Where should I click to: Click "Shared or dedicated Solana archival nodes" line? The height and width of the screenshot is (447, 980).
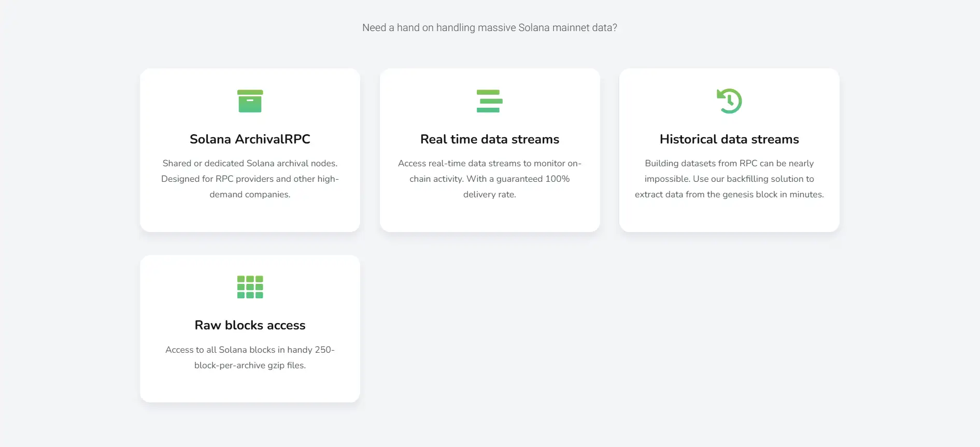pos(250,164)
